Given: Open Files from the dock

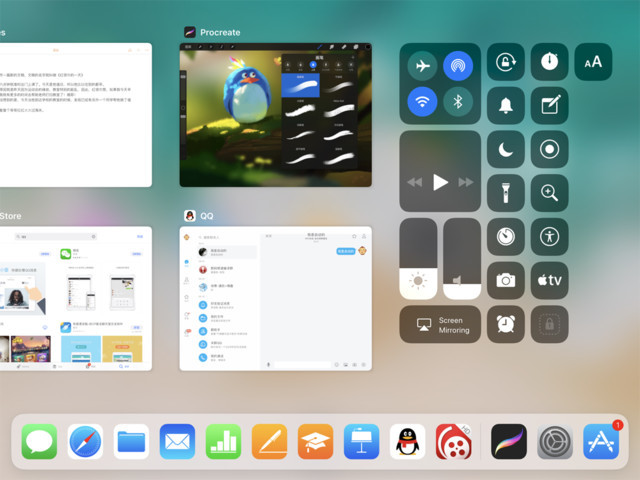Looking at the screenshot, I should 131,442.
